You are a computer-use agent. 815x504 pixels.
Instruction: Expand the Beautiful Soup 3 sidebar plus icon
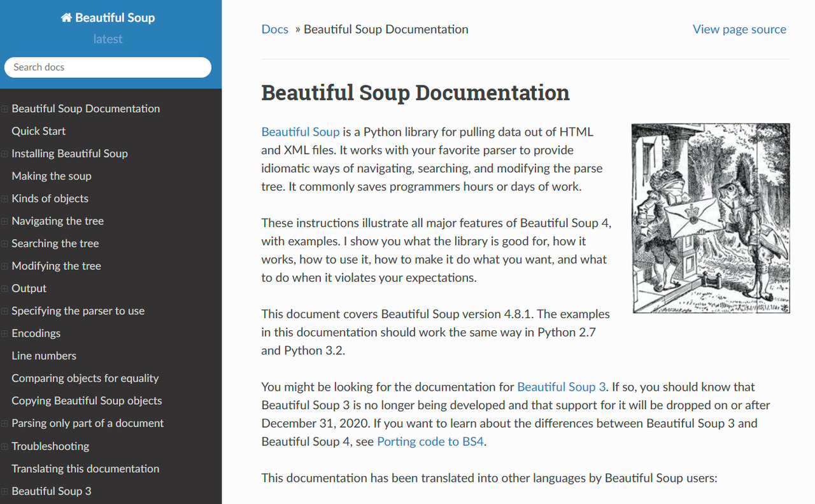[4, 491]
